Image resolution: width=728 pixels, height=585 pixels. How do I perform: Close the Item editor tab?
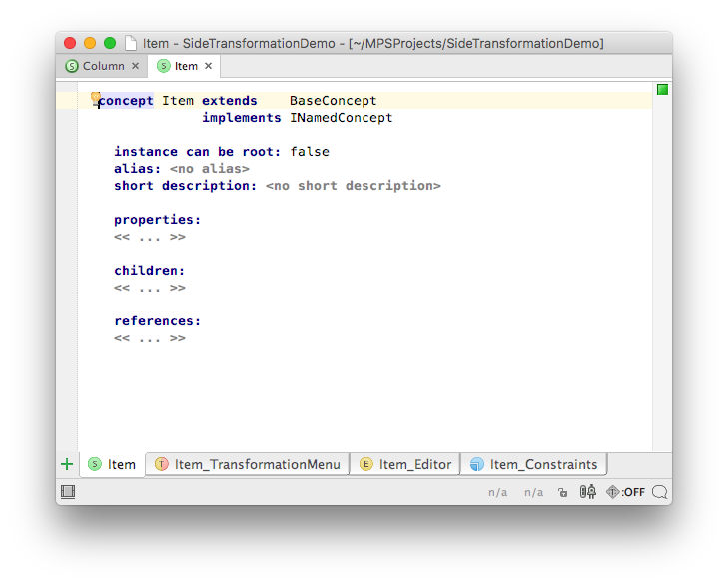pos(208,66)
